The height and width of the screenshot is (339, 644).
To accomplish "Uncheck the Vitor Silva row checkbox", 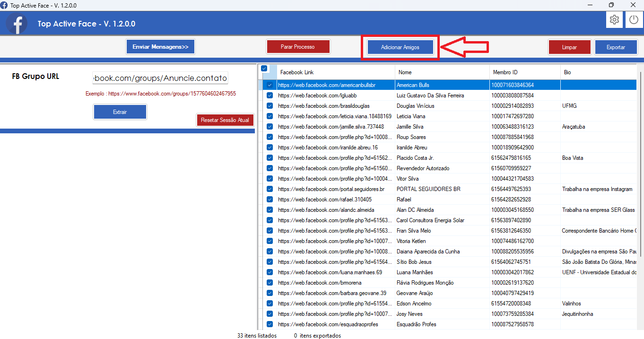I will 270,179.
